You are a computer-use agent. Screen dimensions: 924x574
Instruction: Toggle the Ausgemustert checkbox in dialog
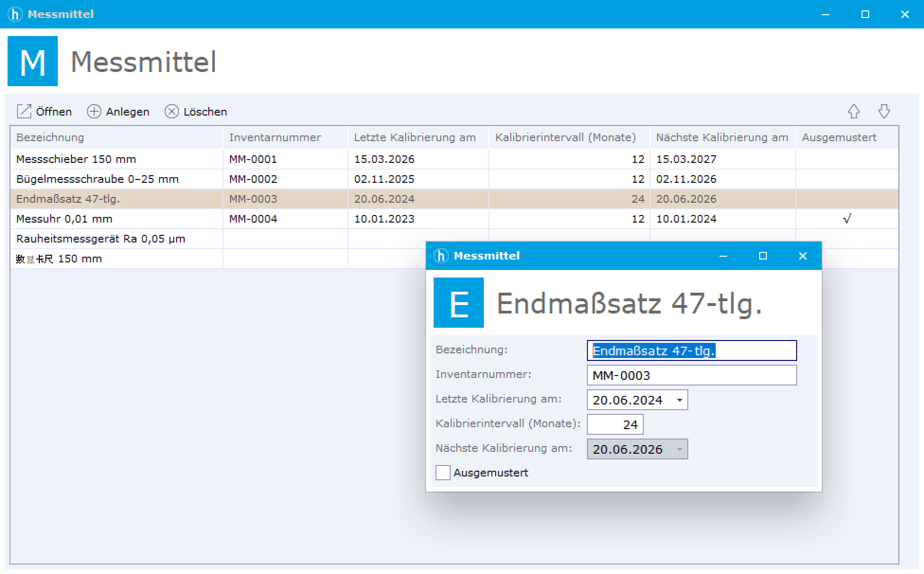click(443, 473)
